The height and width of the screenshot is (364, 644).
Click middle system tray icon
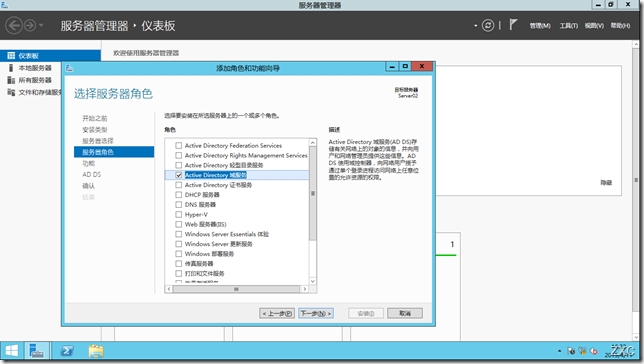[582, 351]
